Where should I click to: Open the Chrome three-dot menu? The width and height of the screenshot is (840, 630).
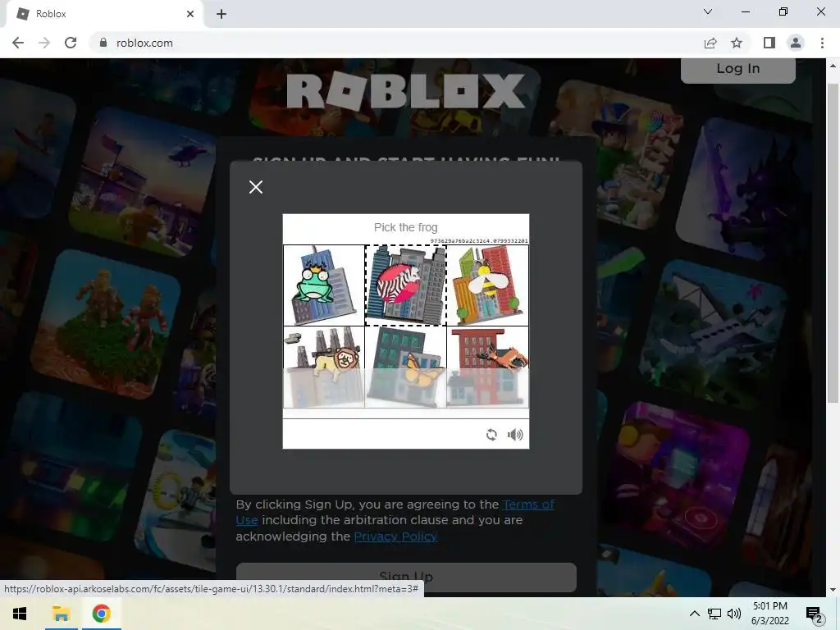[822, 43]
